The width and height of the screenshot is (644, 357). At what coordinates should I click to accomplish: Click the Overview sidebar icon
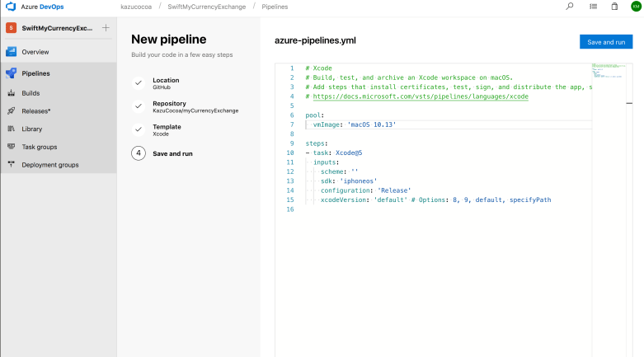click(x=11, y=52)
